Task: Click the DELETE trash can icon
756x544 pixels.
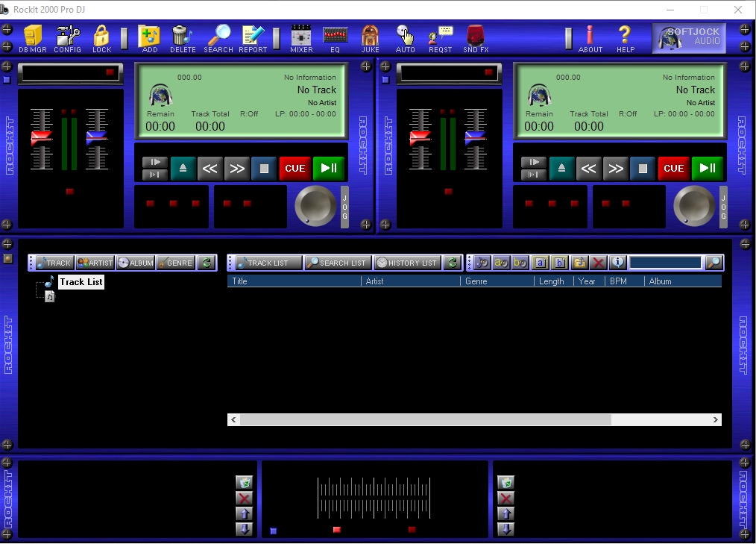Action: point(182,37)
